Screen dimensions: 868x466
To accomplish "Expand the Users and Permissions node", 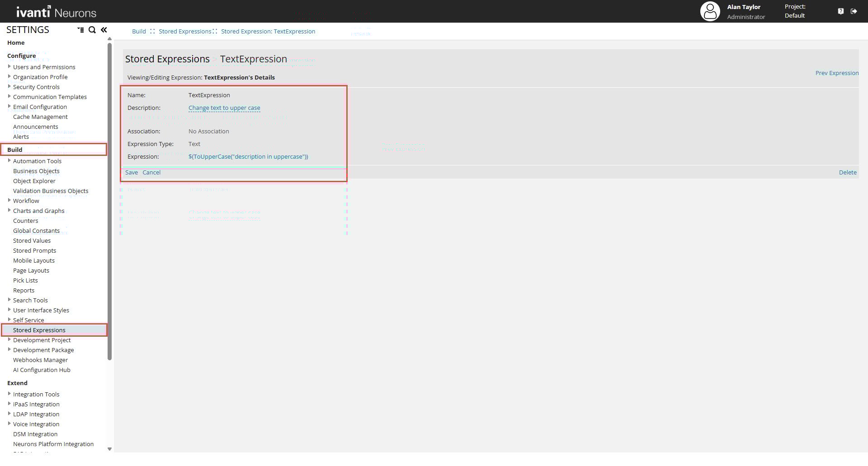I will click(9, 66).
